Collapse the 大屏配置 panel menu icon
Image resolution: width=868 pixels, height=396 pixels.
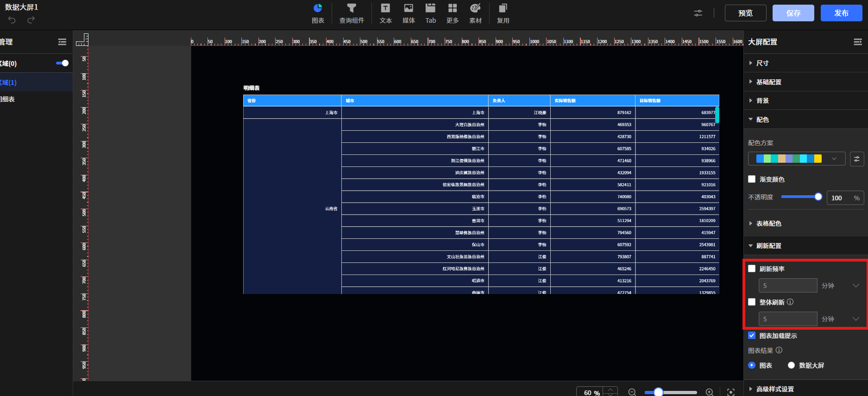(x=857, y=42)
